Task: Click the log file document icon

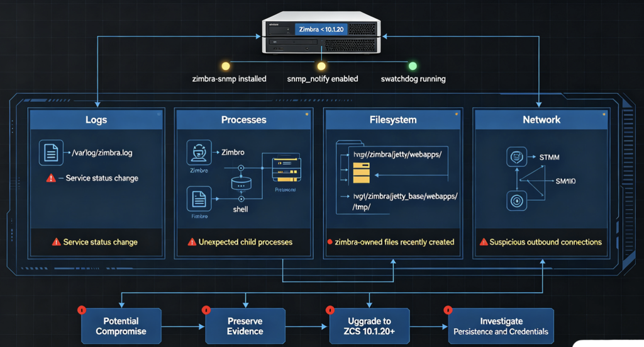Action: click(x=51, y=152)
